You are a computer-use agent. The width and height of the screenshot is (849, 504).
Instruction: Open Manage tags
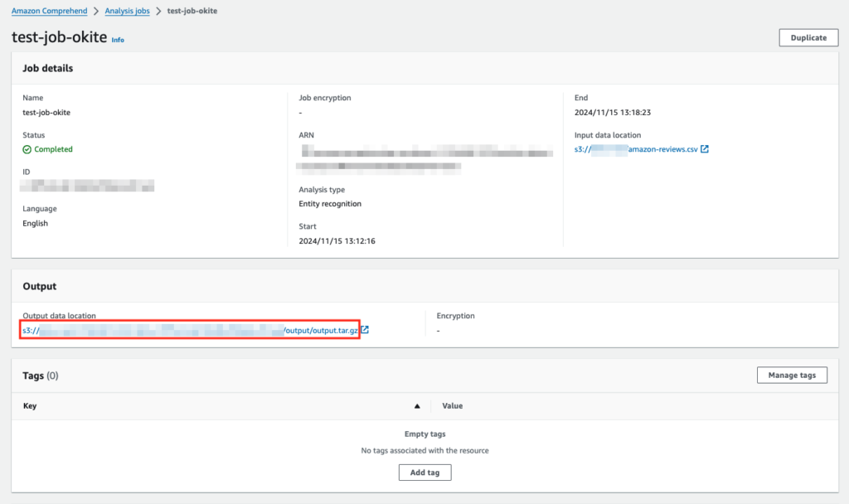click(x=792, y=375)
